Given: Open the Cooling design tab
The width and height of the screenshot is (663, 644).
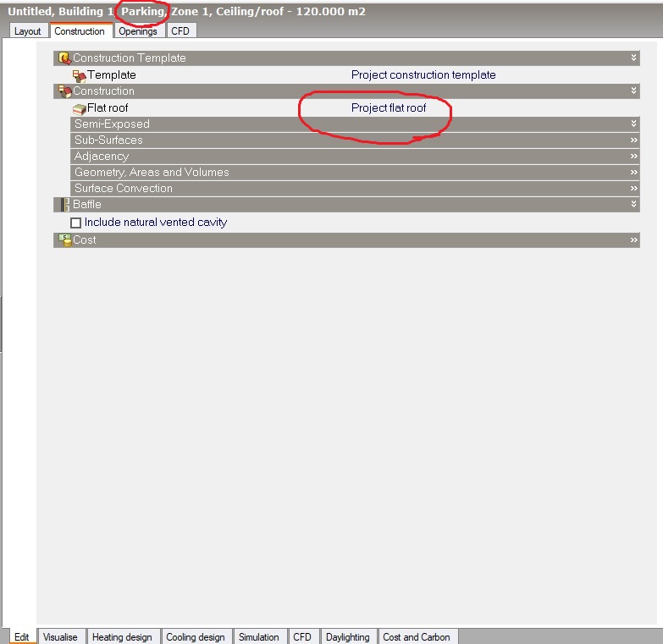Looking at the screenshot, I should tap(196, 637).
